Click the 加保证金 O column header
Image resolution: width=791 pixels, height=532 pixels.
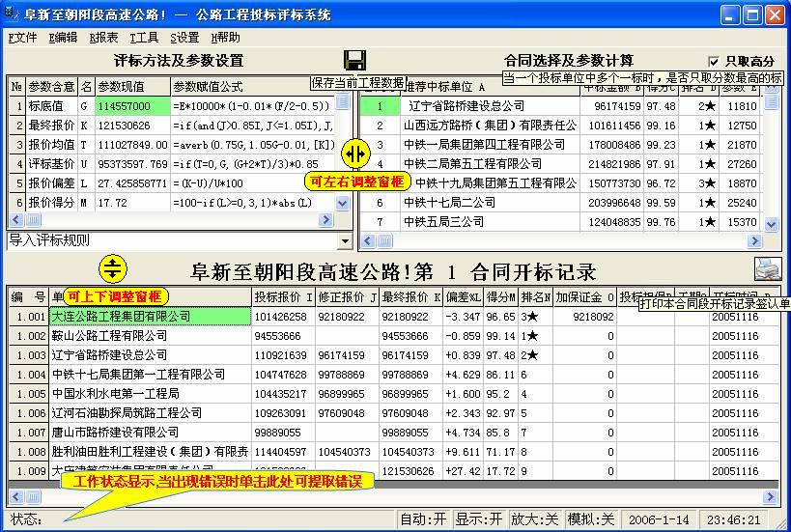(584, 297)
